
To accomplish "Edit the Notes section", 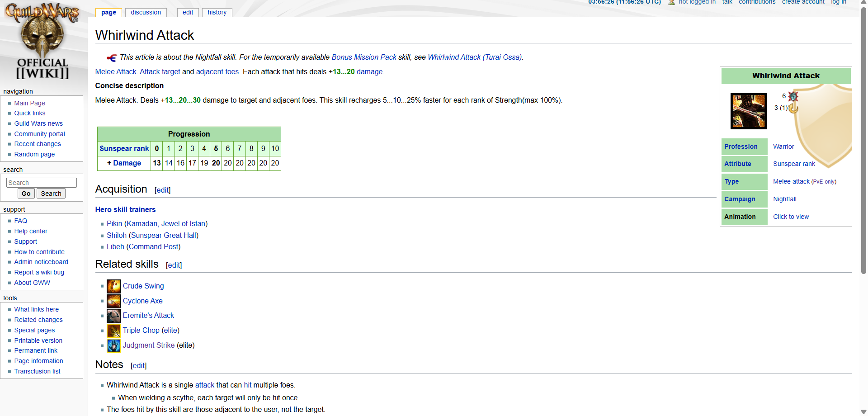I will [139, 366].
